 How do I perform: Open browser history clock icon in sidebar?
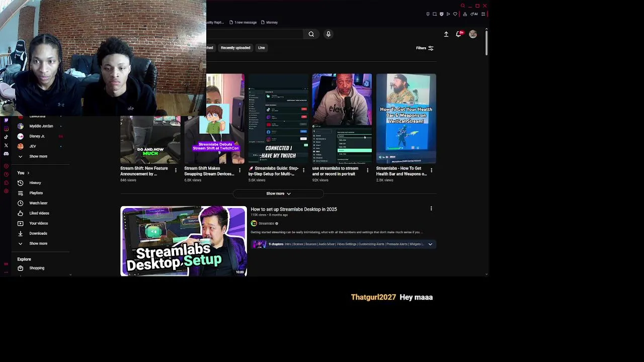click(x=6, y=174)
